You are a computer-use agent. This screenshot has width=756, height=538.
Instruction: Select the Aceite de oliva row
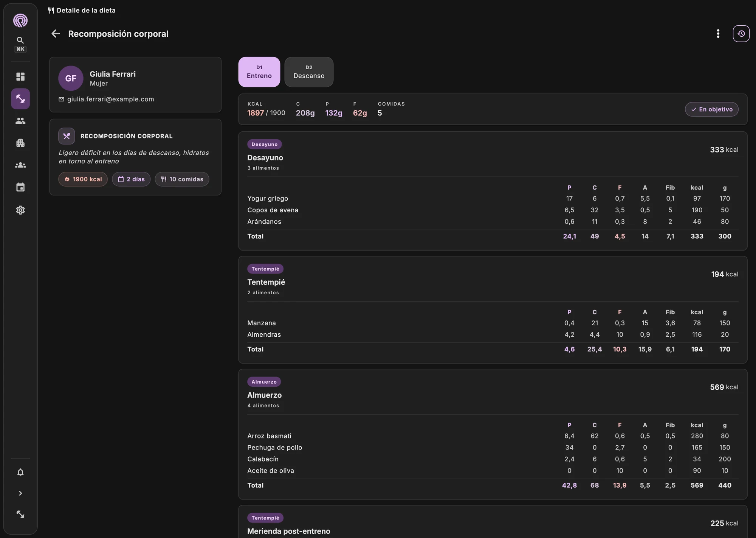click(493, 471)
